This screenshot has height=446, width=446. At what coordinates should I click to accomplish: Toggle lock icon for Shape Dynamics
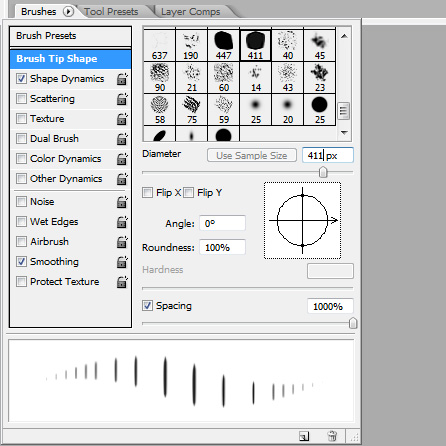(122, 79)
